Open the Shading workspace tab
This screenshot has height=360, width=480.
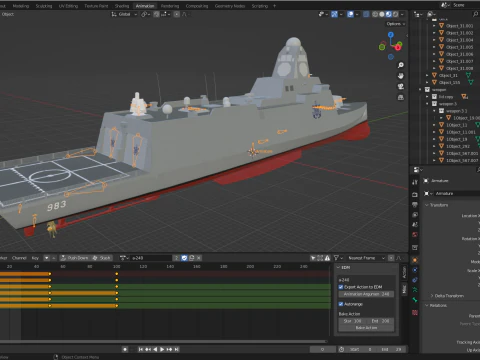point(122,6)
